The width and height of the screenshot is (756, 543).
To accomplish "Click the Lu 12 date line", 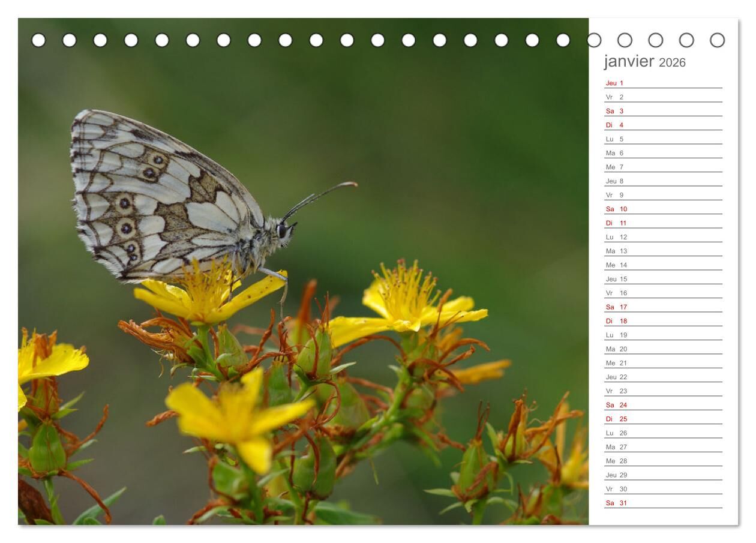I will pos(616,237).
